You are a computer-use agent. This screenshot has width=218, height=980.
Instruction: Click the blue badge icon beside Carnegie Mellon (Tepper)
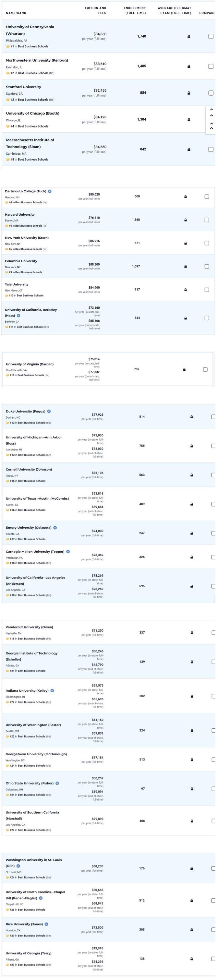68,552
